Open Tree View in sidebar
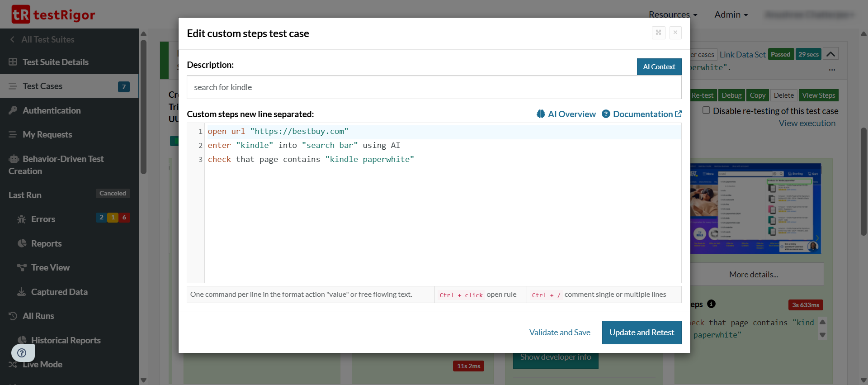The image size is (868, 385). pos(50,267)
